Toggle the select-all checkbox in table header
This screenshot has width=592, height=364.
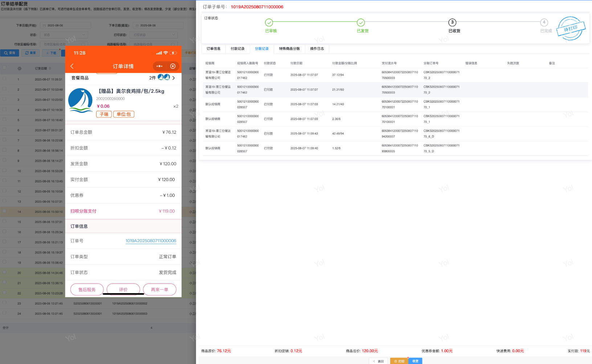(4, 68)
